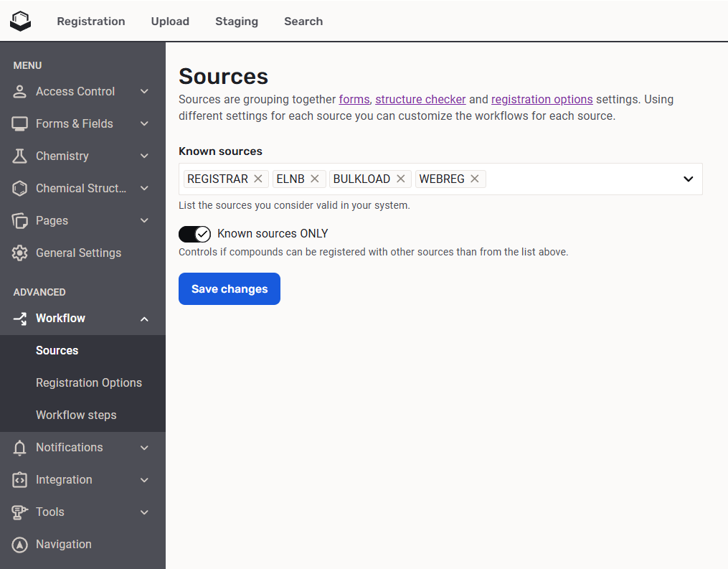Click the Notifications bell icon
This screenshot has height=569, width=728.
[x=20, y=448]
